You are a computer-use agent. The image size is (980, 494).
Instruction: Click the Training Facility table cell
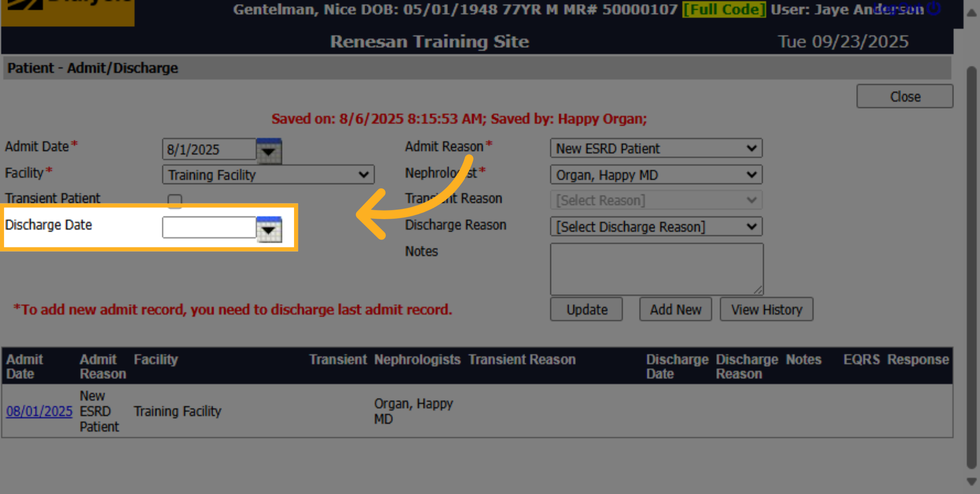coord(178,411)
